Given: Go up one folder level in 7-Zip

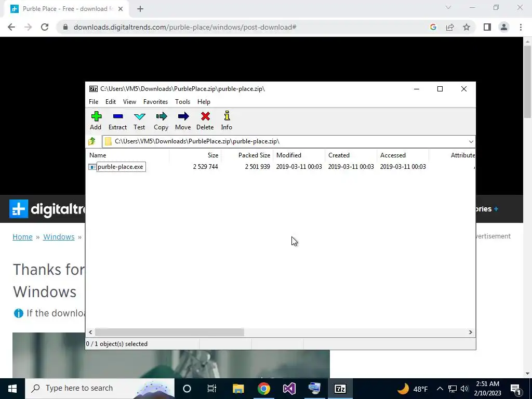Looking at the screenshot, I should click(x=92, y=141).
